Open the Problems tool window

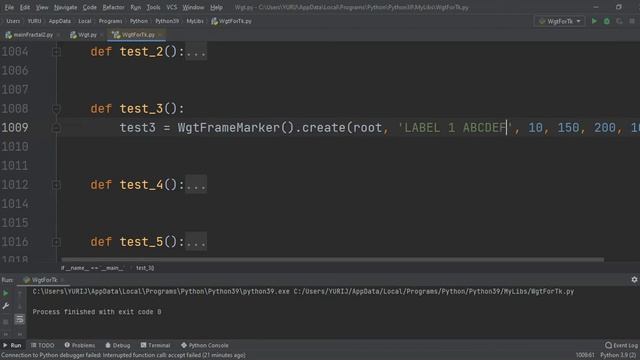pos(80,345)
